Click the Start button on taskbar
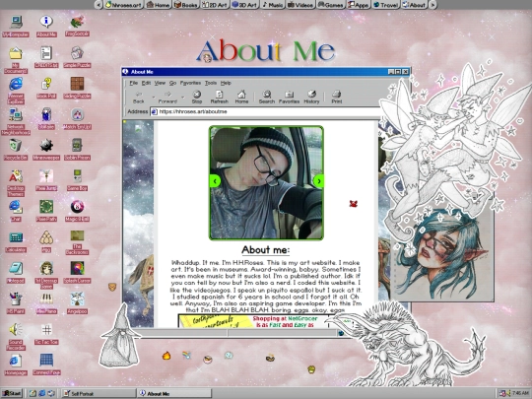532x399 pixels. point(12,393)
